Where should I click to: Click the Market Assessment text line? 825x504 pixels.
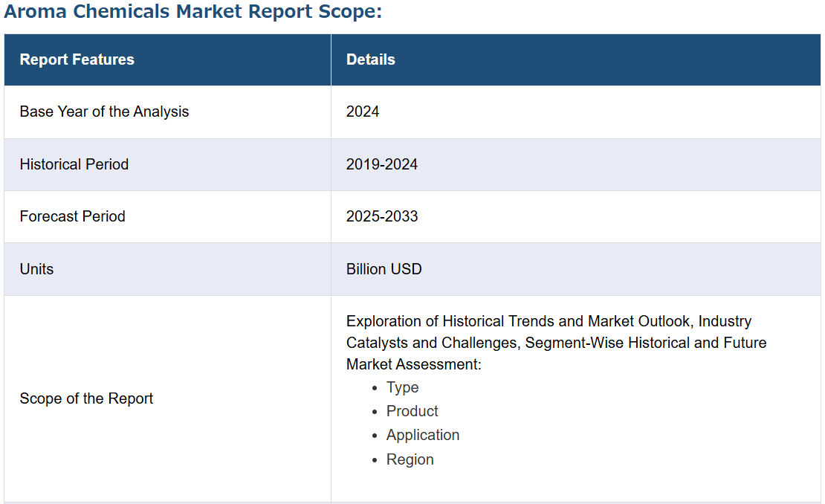[x=413, y=364]
